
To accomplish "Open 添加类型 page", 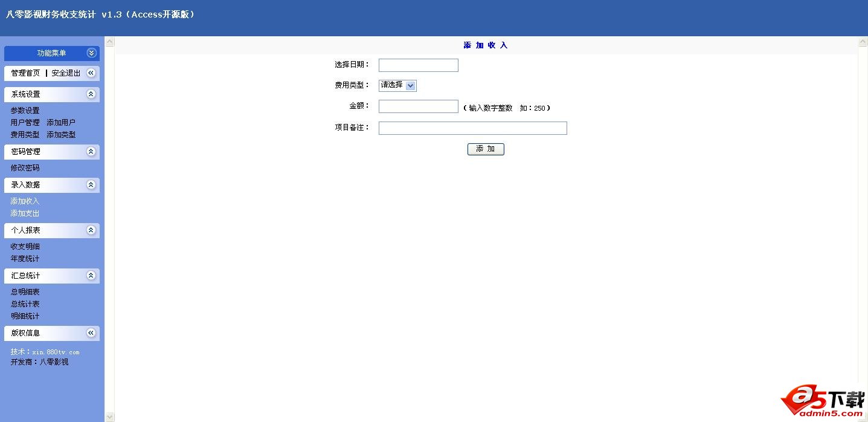I will click(61, 135).
